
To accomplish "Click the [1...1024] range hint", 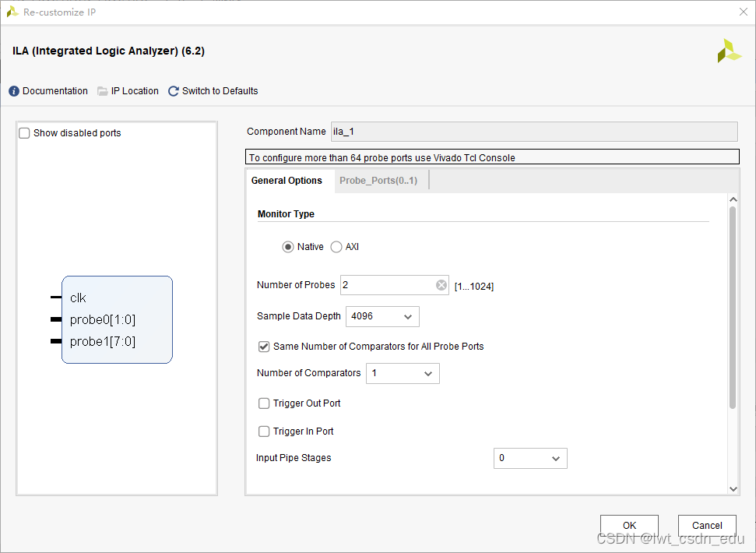I will tap(474, 287).
